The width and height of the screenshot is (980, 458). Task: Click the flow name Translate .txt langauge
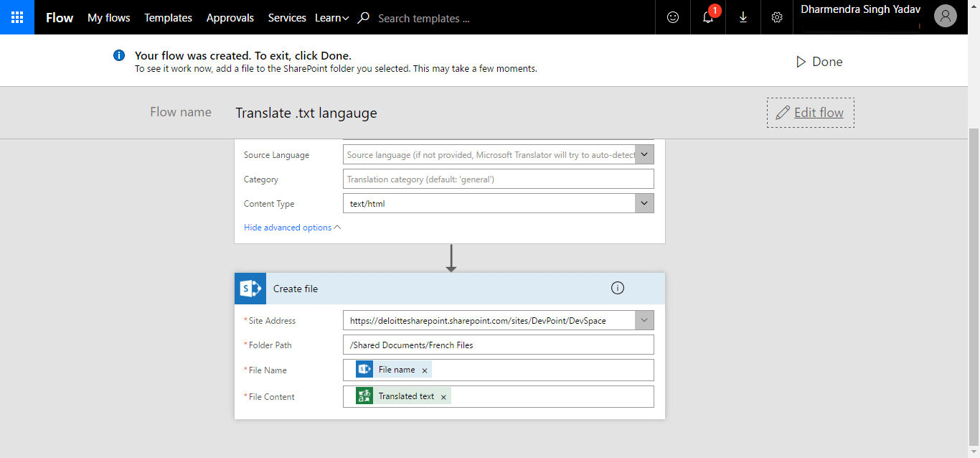click(306, 113)
